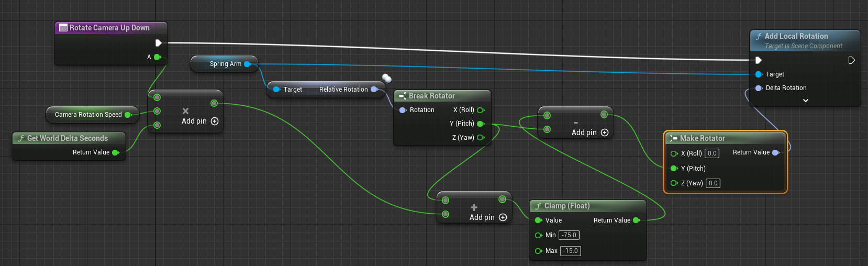Click the Value input pin on Clamp (Float)
The height and width of the screenshot is (266, 868).
[538, 220]
